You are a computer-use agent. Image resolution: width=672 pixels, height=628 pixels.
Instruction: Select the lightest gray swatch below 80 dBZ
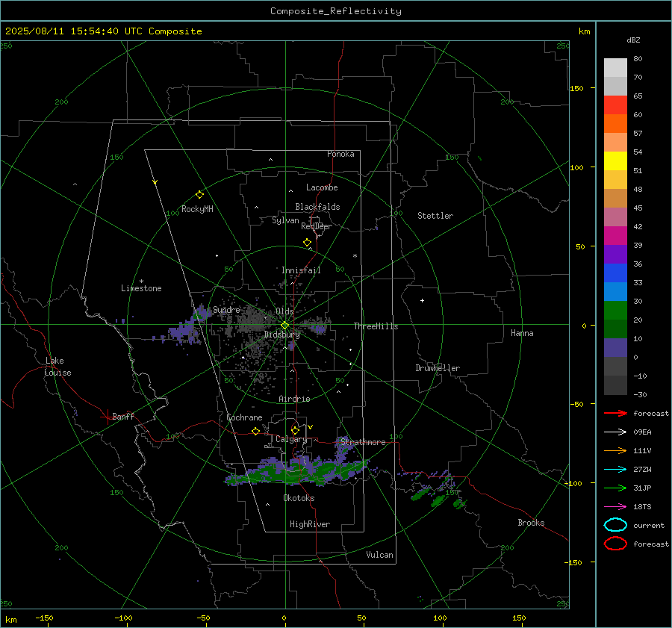615,68
